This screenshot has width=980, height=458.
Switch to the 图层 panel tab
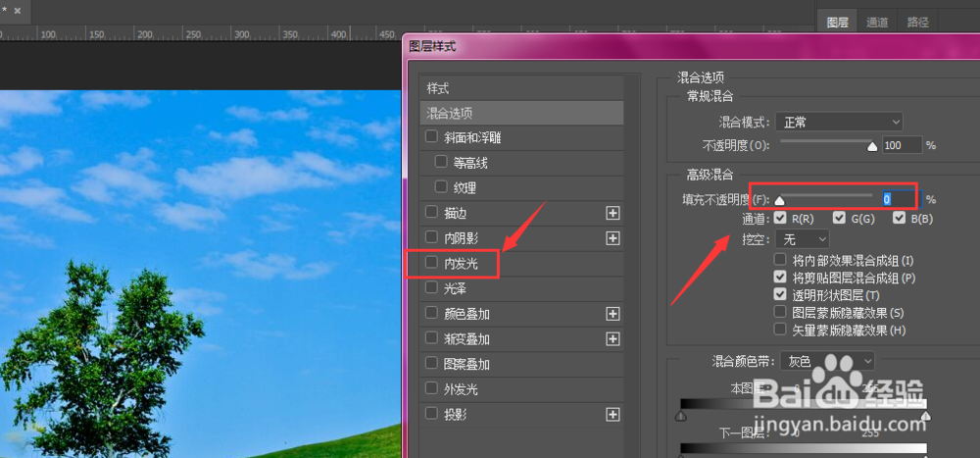pos(838,23)
